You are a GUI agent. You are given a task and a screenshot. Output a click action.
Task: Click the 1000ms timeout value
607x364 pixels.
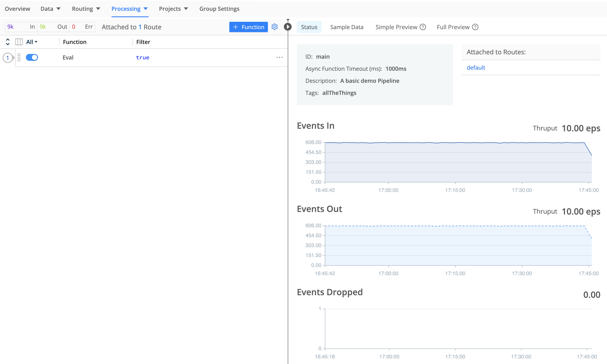pyautogui.click(x=396, y=69)
